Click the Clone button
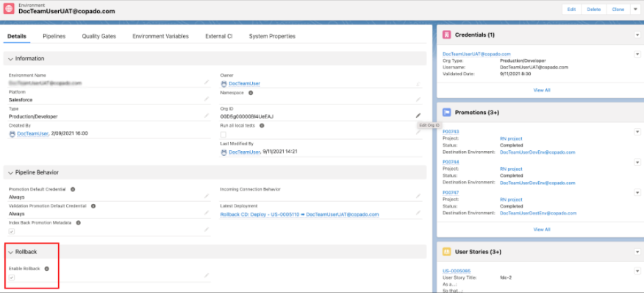This screenshot has height=293, width=644. coord(618,9)
